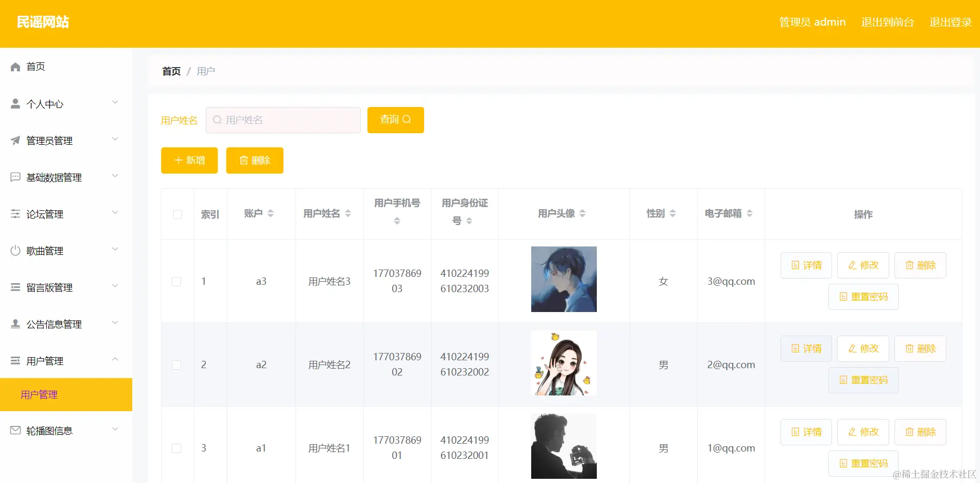Viewport: 980px width, 483px height.
Task: Click inside the 用户姓名 input field
Action: [x=283, y=120]
